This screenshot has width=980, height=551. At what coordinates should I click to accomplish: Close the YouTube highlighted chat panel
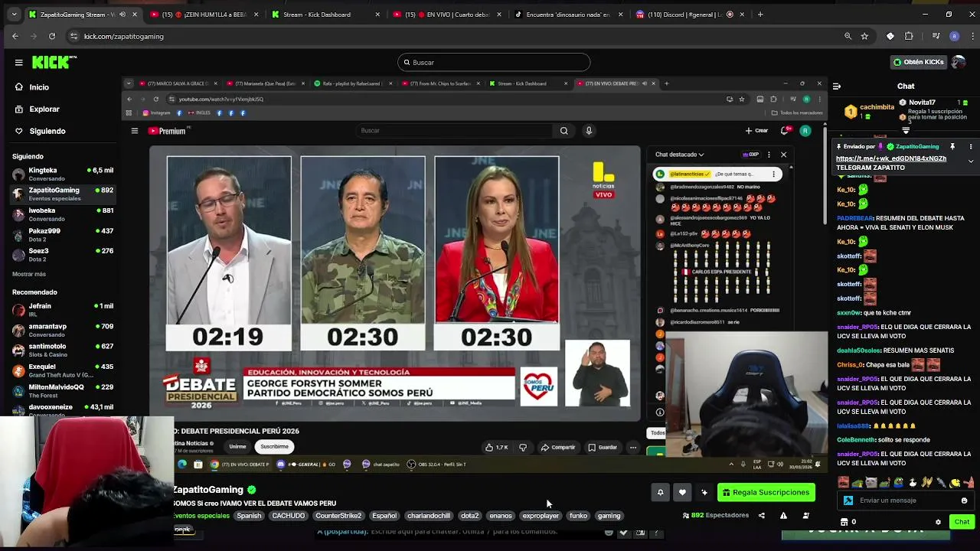click(x=783, y=155)
